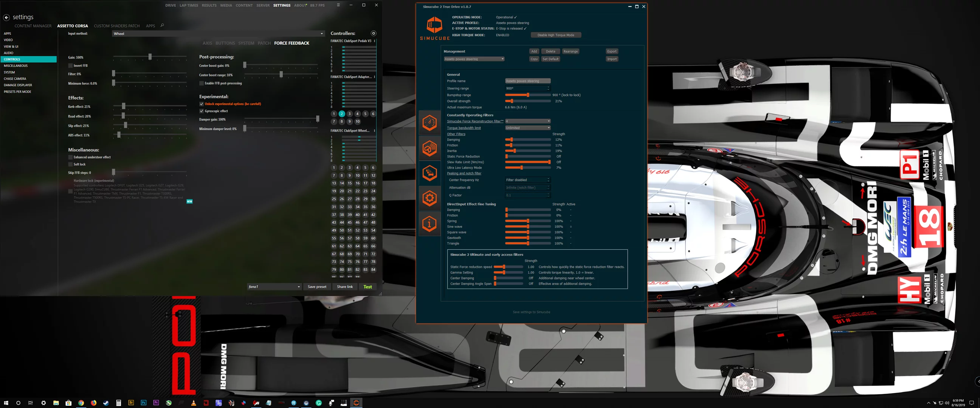Open the Simucube Force Reconstruction filter dropdown
980x408 pixels.
click(x=527, y=121)
